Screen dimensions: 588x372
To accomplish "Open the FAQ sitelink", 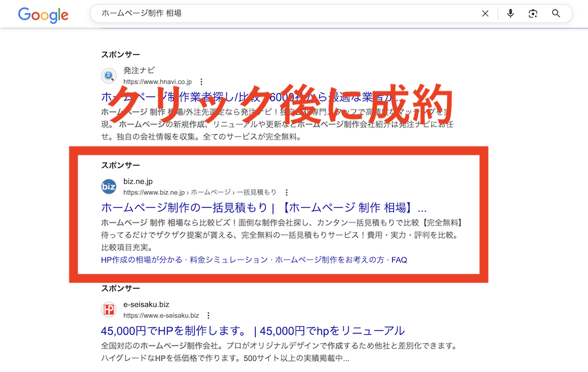I will click(399, 260).
